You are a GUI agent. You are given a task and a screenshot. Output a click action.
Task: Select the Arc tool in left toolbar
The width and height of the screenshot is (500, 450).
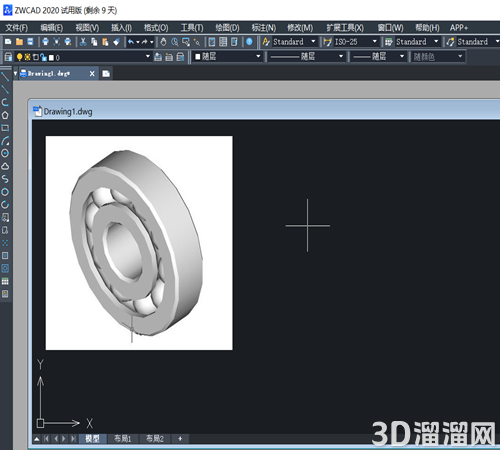(x=5, y=141)
